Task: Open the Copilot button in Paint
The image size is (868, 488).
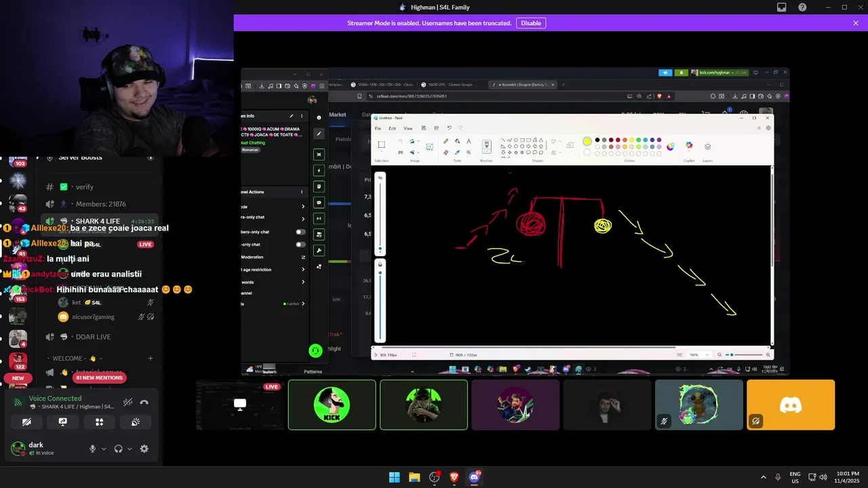Action: 689,146
